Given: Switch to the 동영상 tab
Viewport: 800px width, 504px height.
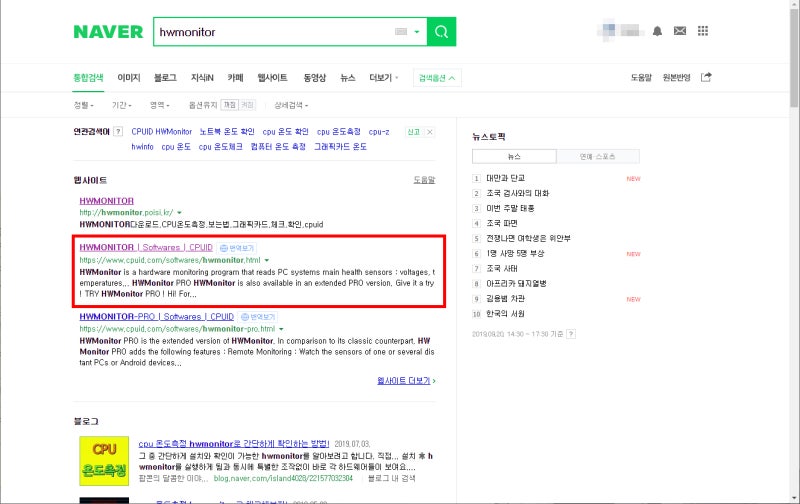Looking at the screenshot, I should [314, 78].
